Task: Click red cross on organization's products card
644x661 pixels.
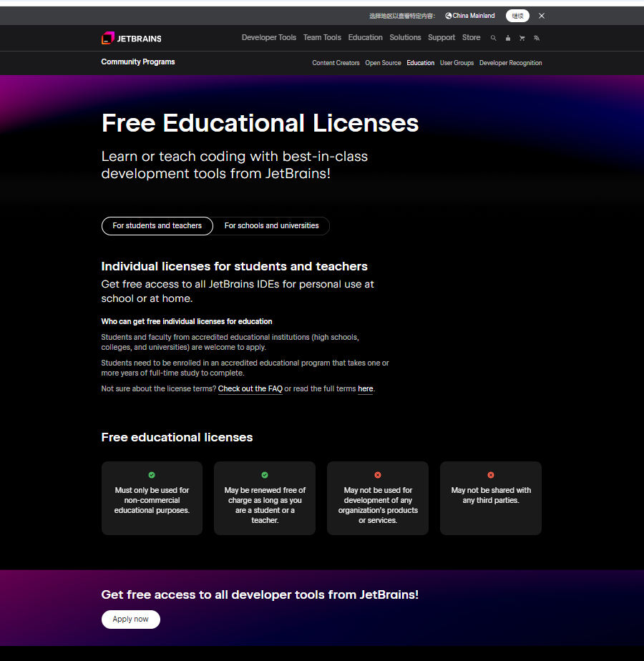Action: coord(378,475)
